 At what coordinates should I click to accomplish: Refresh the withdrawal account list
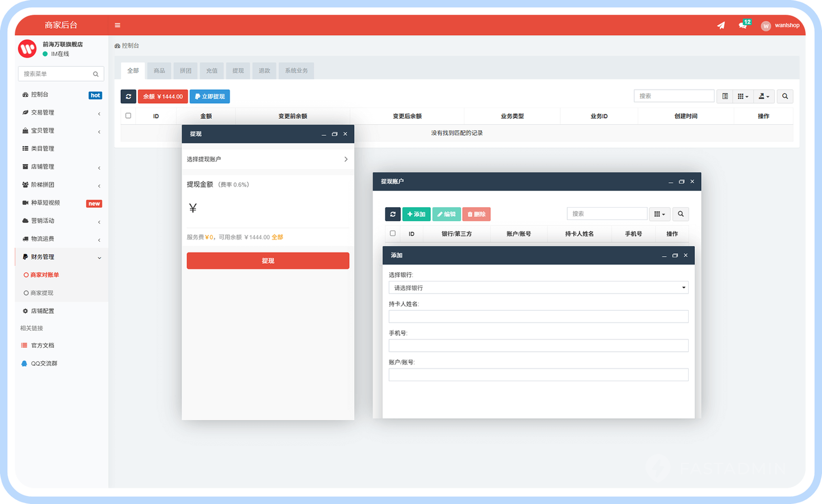[393, 214]
